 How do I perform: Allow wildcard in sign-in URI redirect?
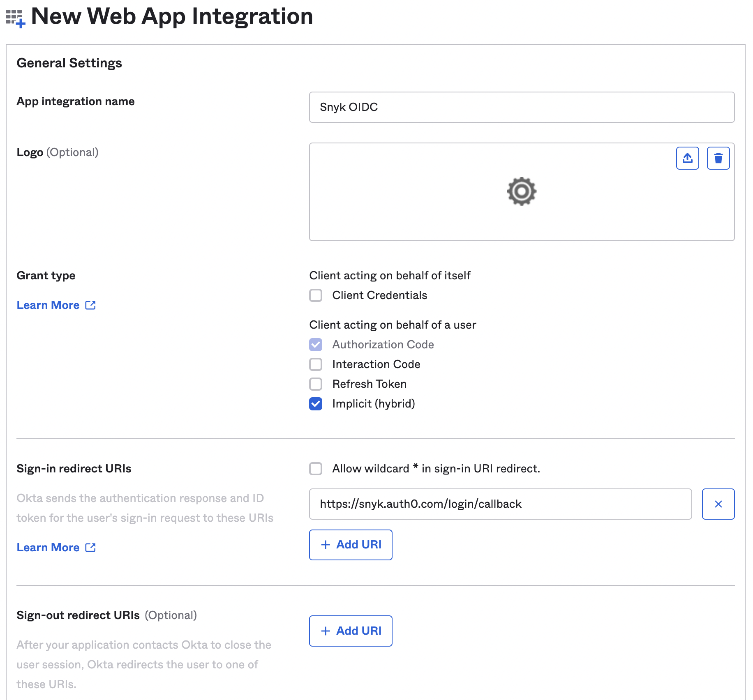point(316,469)
